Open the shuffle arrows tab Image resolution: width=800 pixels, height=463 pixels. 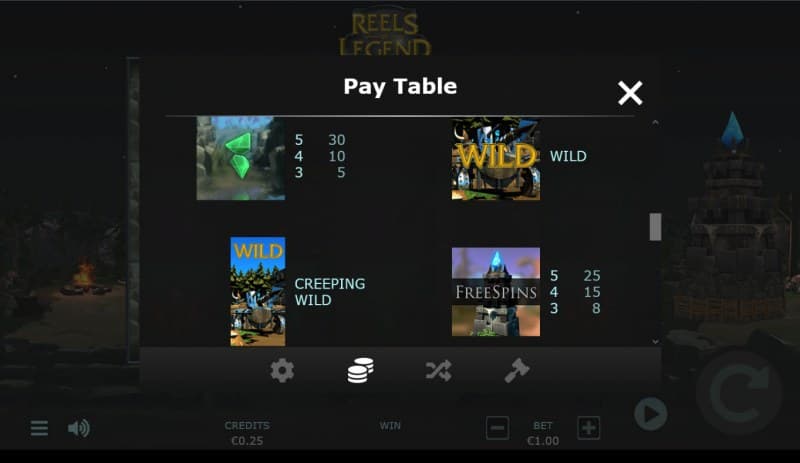coord(438,371)
